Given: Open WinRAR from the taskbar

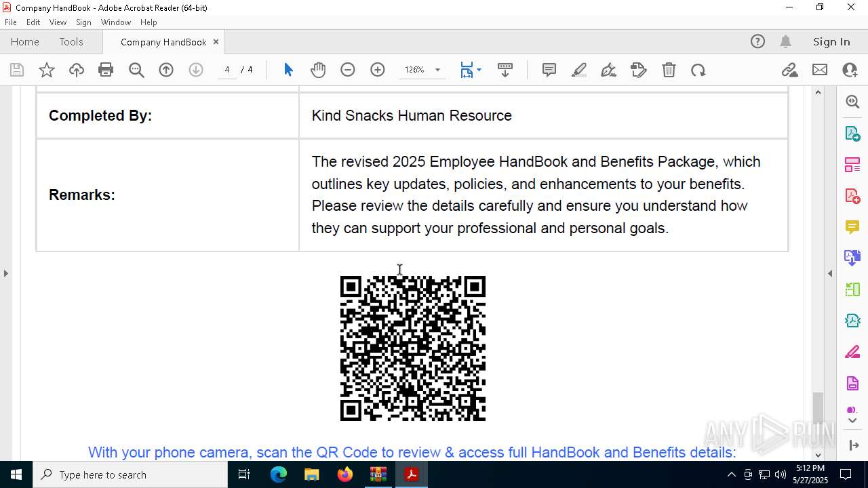Looking at the screenshot, I should [x=378, y=474].
